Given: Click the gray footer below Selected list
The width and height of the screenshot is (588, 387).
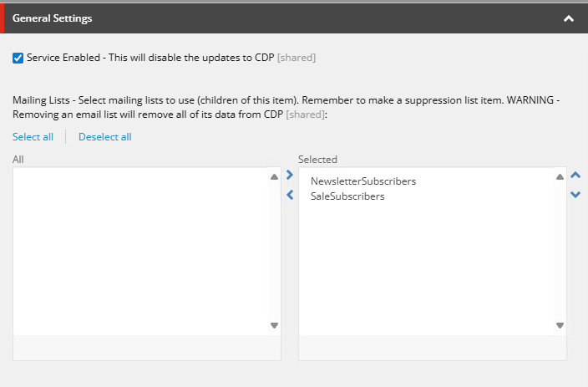Looking at the screenshot, I should 432,348.
